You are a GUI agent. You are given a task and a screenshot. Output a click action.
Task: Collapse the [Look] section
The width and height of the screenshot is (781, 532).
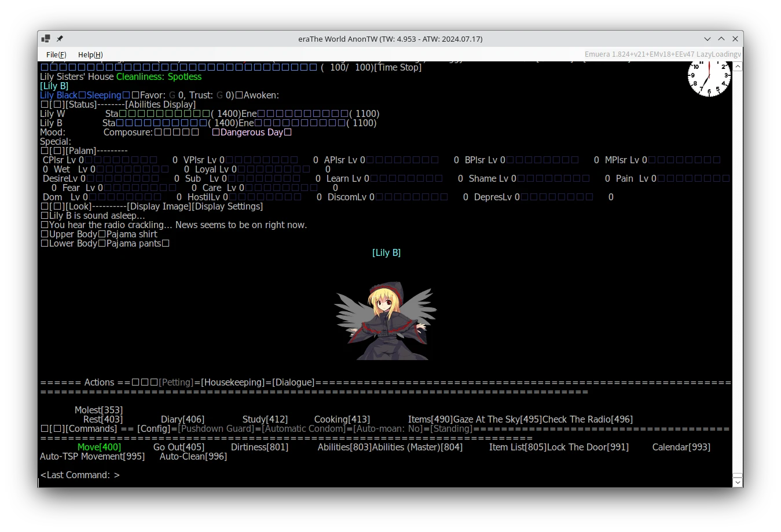tap(57, 207)
